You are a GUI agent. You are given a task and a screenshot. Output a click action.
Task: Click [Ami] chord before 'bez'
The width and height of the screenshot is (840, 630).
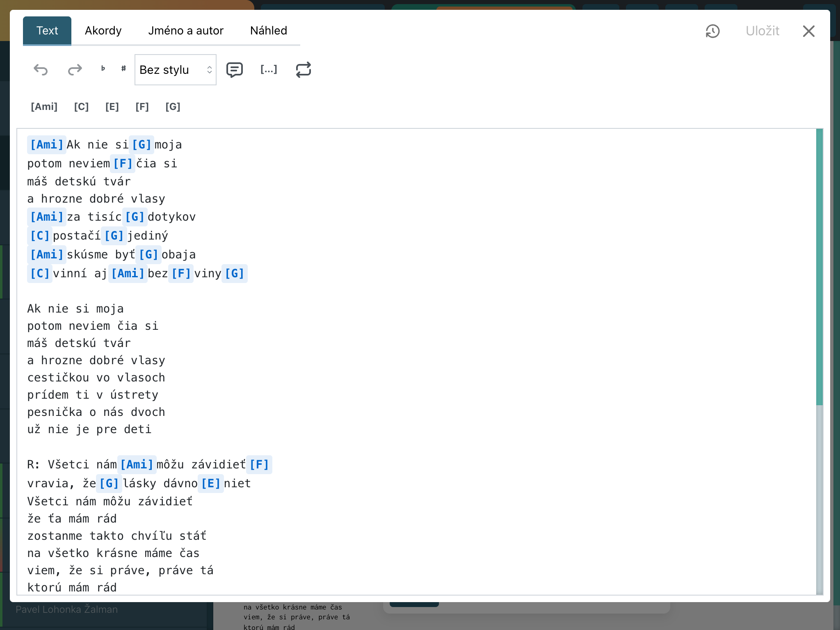[128, 273]
